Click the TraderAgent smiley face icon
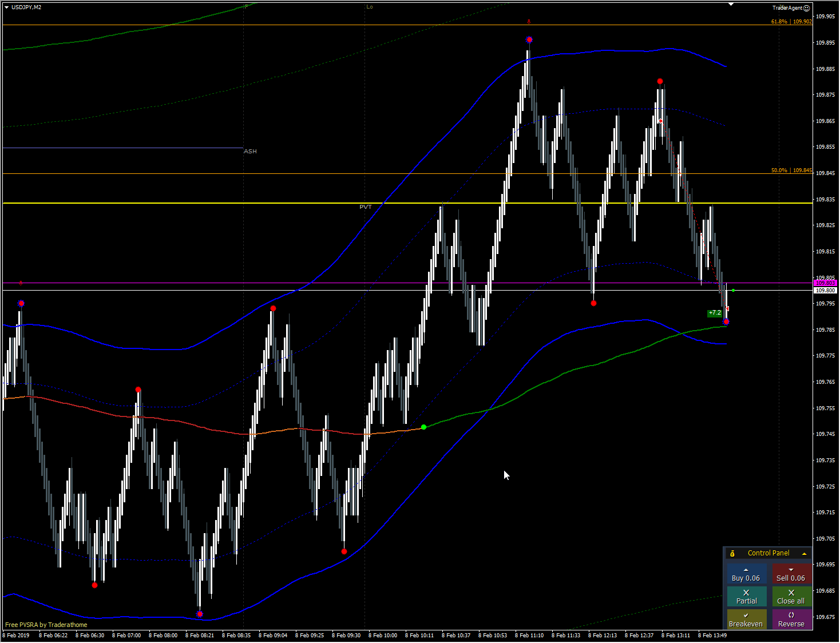 807,8
